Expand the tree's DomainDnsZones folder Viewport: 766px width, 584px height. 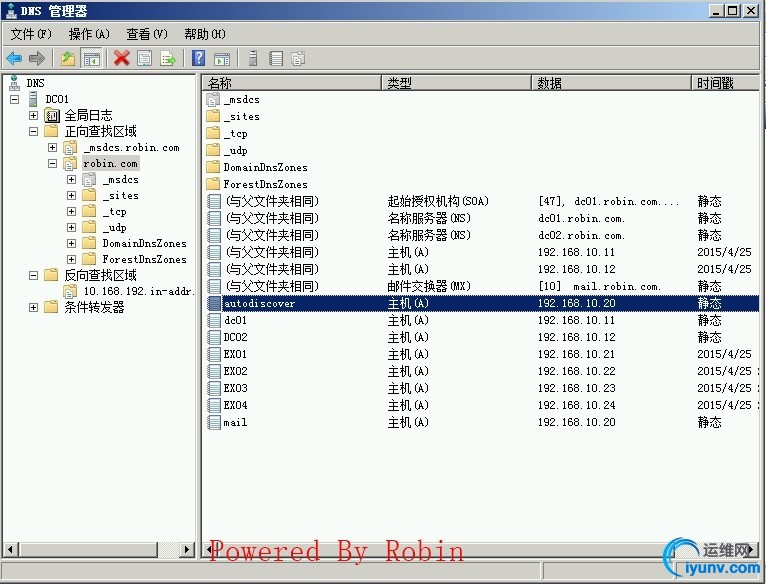[71, 243]
